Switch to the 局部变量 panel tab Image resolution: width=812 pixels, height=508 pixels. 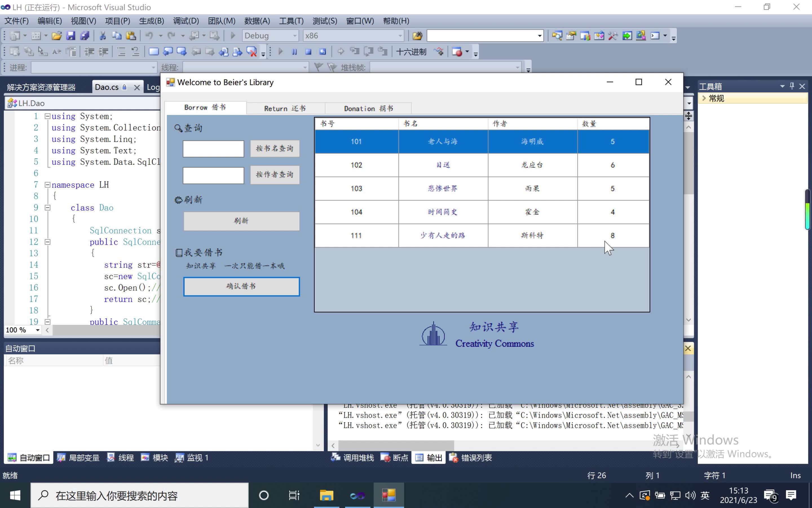[78, 457]
